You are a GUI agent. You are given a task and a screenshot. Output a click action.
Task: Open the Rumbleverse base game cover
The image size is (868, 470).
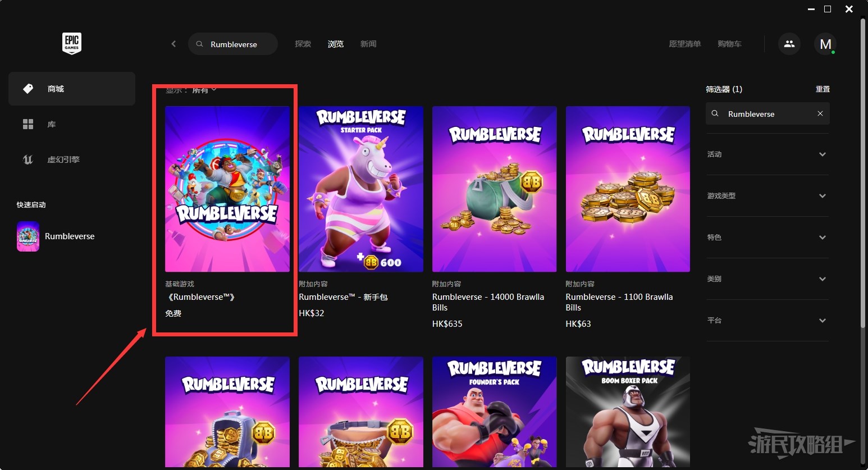coord(227,189)
